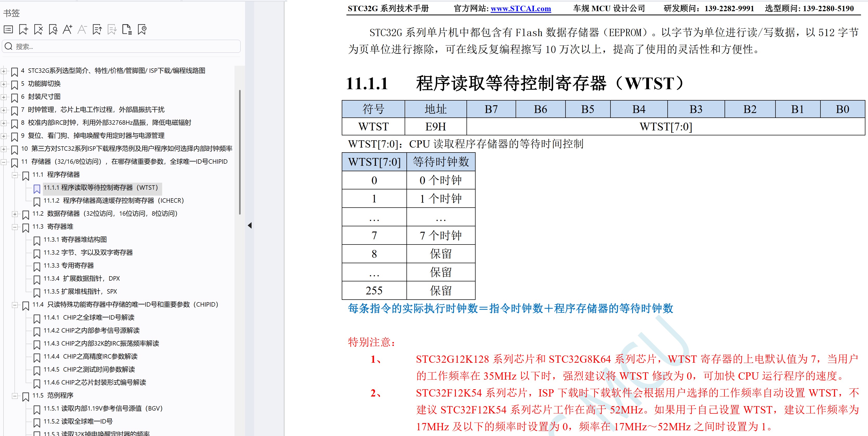Click the bookmark icon beside 5 功能脚切换
This screenshot has height=436, width=868.
point(15,85)
